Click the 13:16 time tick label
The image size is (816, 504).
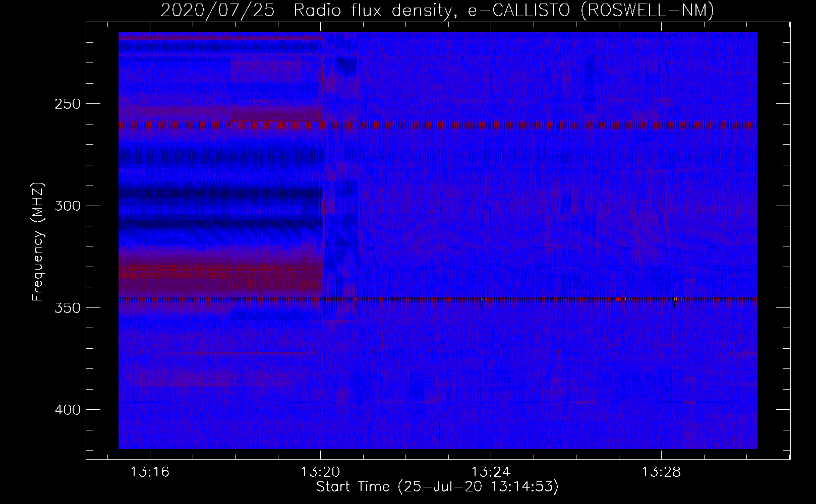pos(150,472)
